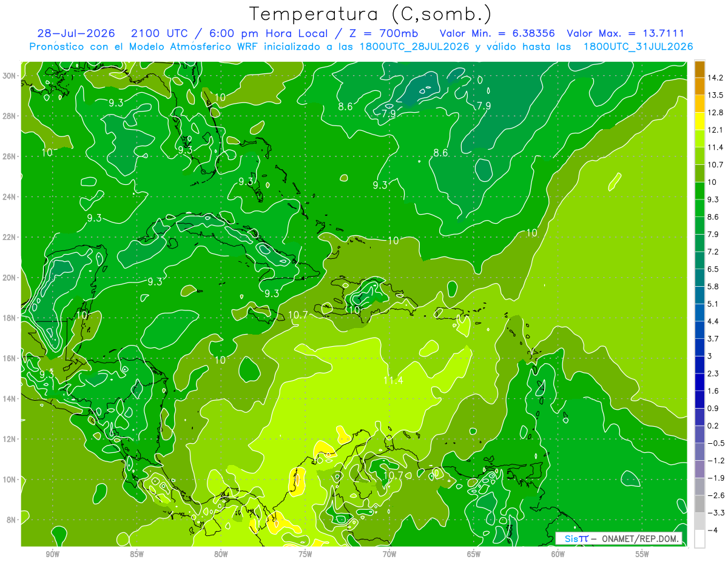Screen dimensions: 728x562
Task: Click the '30N' latitude axis label
Action: 9,76
